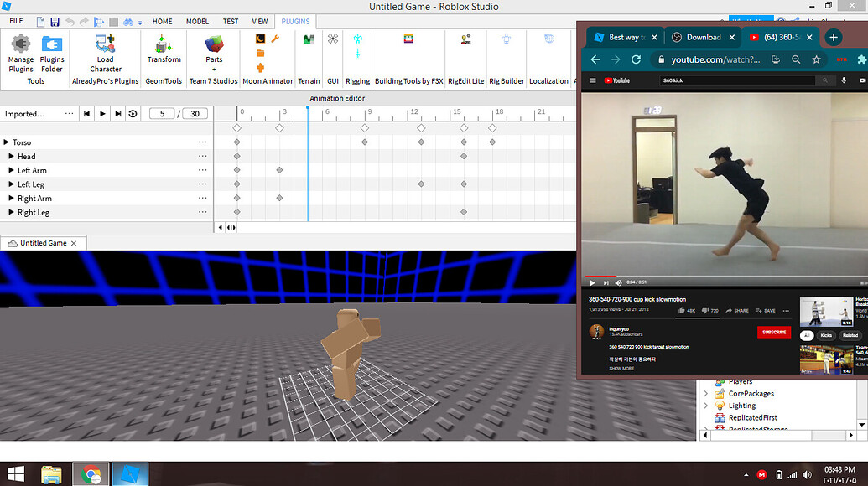This screenshot has width=868, height=486.
Task: Mute the YouTube video audio
Action: (x=617, y=283)
